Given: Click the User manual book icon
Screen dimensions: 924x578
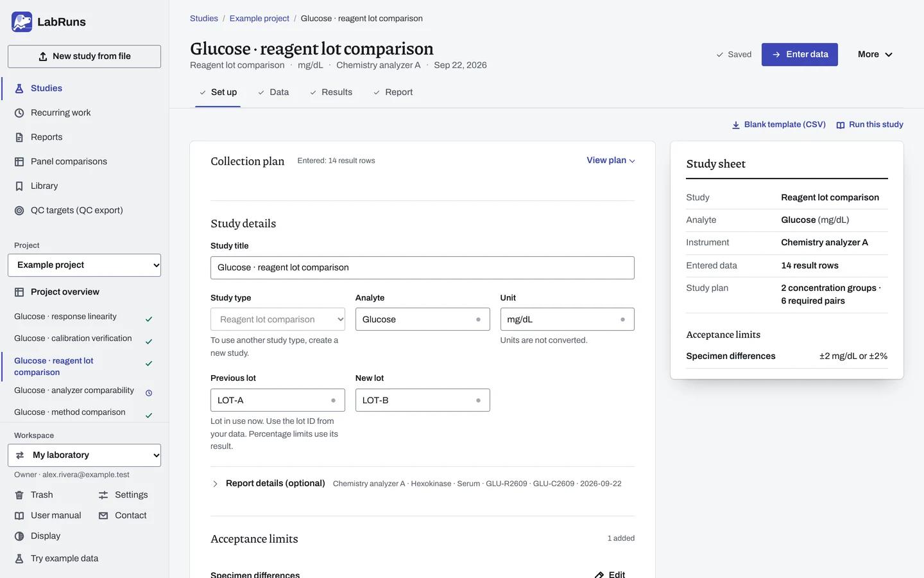Looking at the screenshot, I should click(19, 516).
